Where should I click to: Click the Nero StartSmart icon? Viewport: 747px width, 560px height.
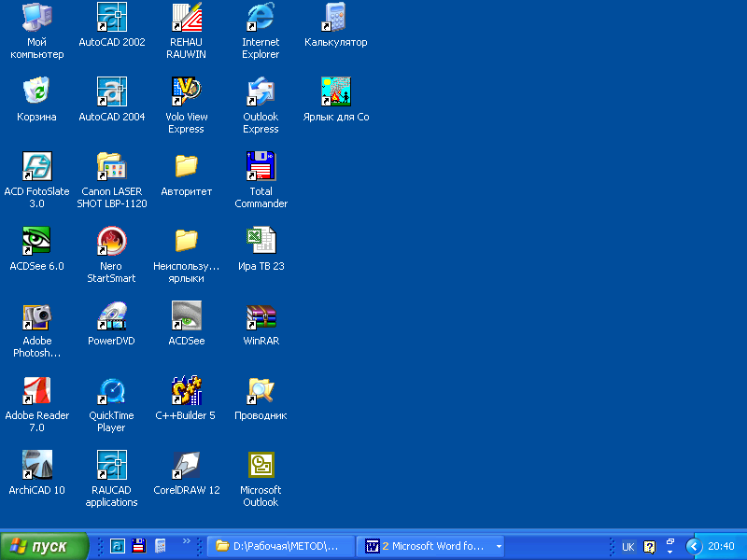tap(112, 241)
